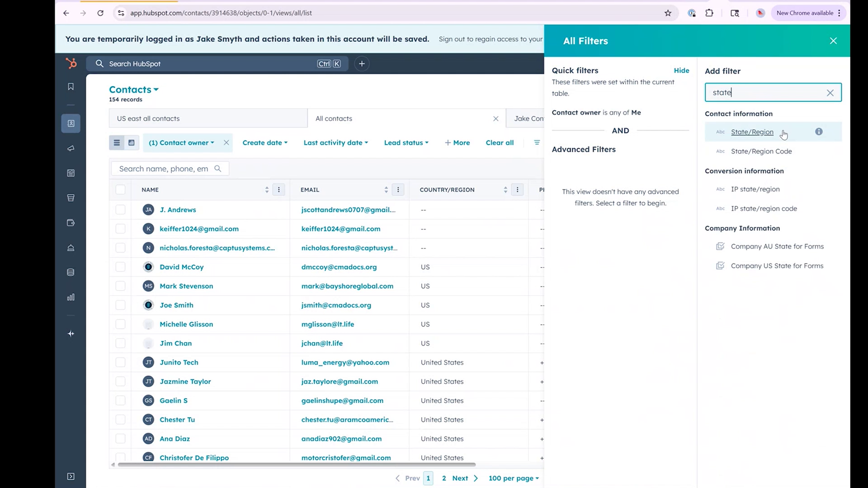Select the CRM contacts icon in sidebar
The width and height of the screenshot is (868, 488).
pos(71,123)
